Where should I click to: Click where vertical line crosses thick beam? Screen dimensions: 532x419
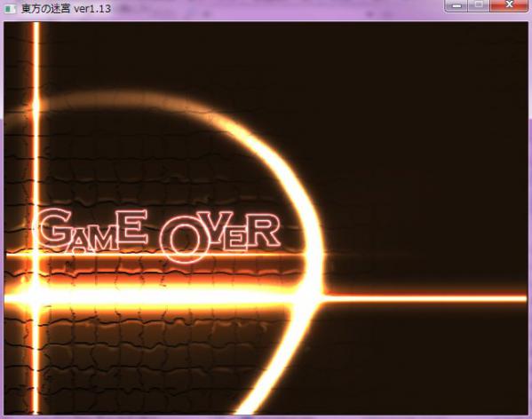coord(36,295)
